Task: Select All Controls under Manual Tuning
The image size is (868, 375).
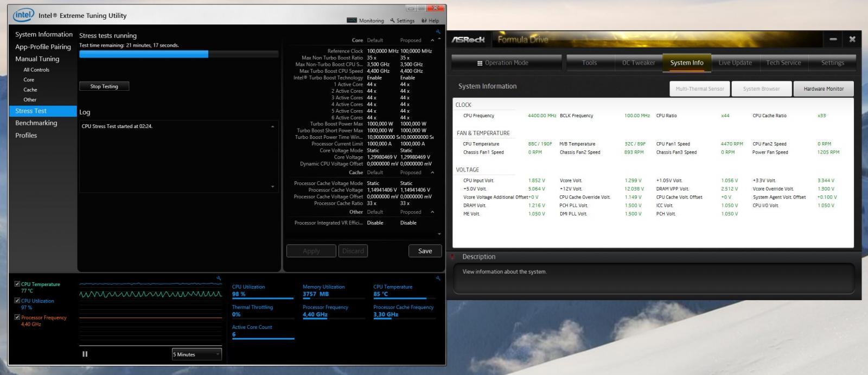Action: tap(36, 70)
